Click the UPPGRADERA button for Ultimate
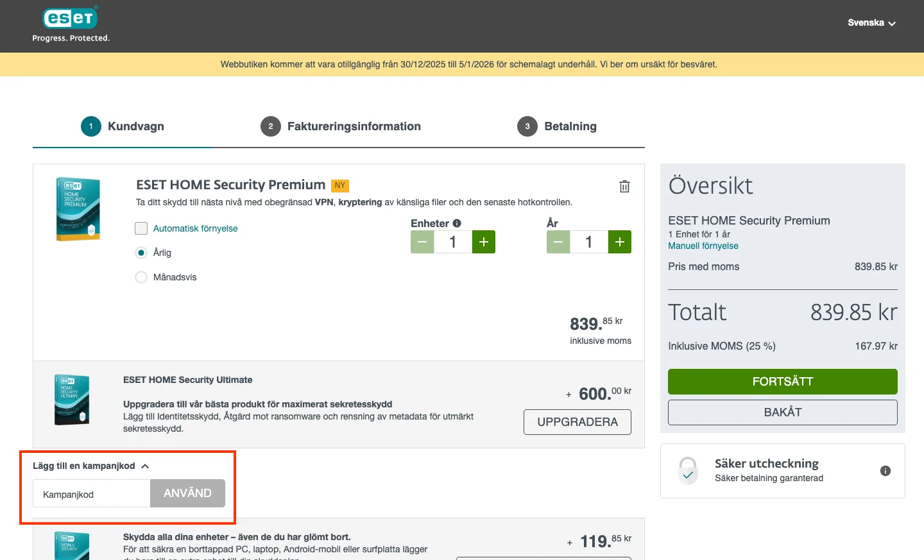924x560 pixels. pyautogui.click(x=577, y=422)
